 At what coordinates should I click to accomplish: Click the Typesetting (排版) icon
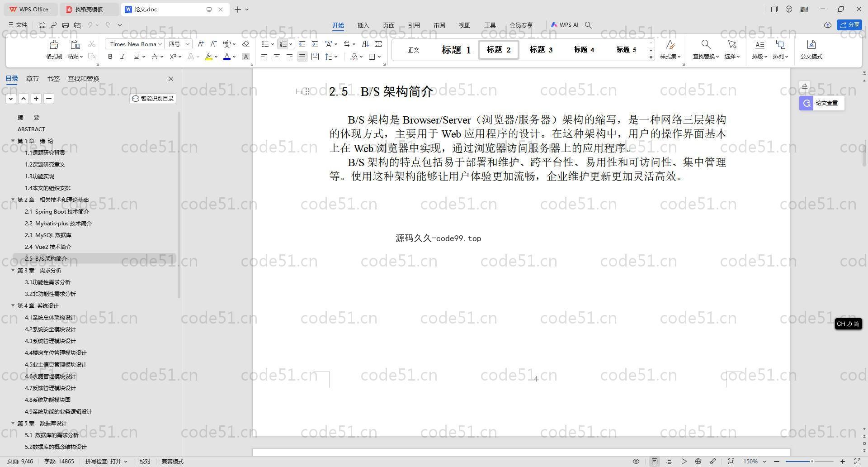(x=759, y=44)
